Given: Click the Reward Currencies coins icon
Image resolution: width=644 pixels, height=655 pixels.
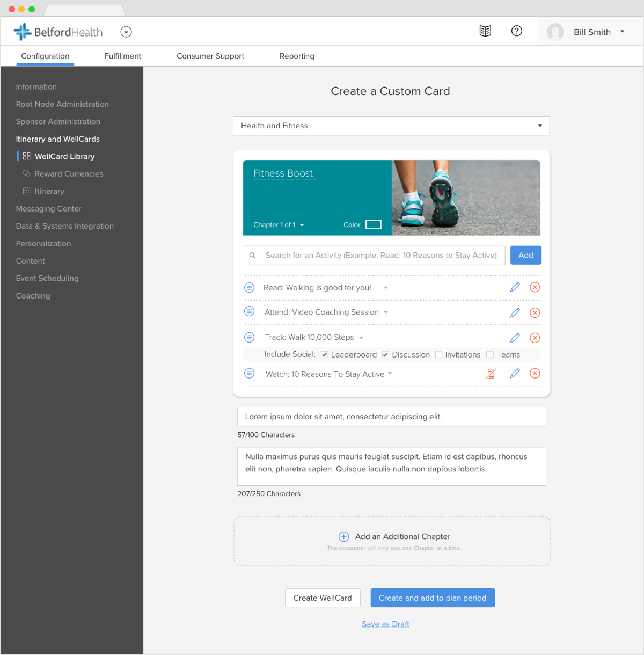Looking at the screenshot, I should point(26,173).
